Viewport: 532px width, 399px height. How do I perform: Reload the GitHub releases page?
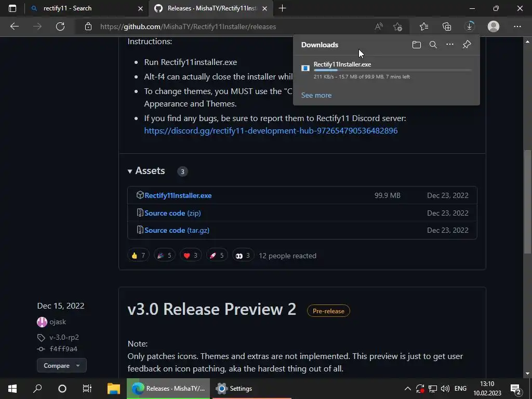point(60,26)
